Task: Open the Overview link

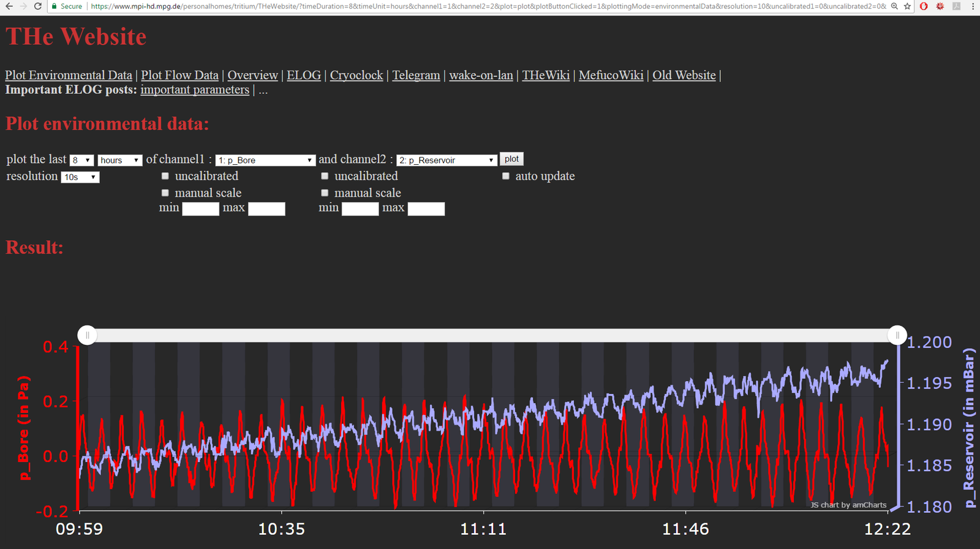Action: coord(252,75)
